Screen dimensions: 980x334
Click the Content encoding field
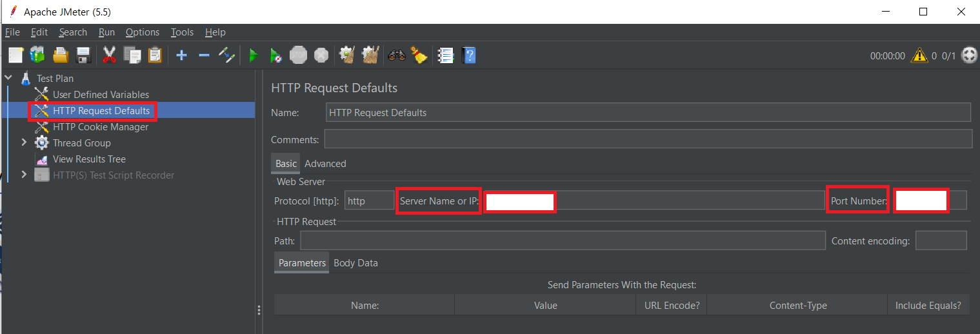tap(941, 241)
